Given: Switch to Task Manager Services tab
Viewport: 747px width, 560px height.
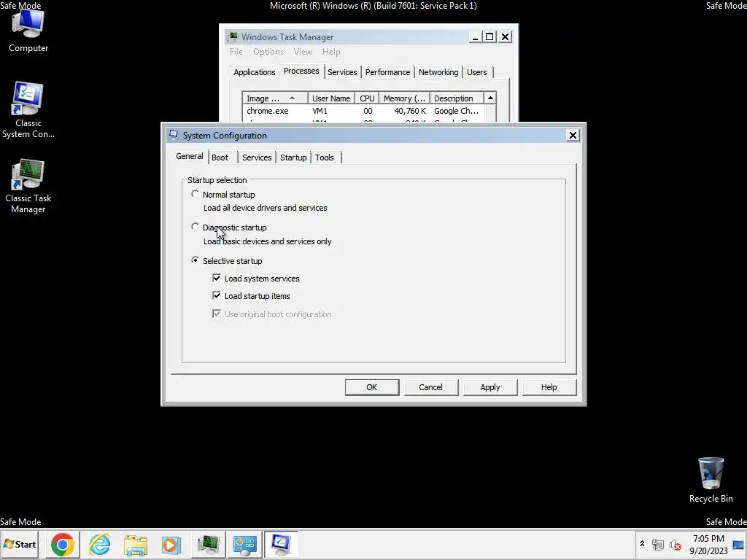Looking at the screenshot, I should pos(342,72).
